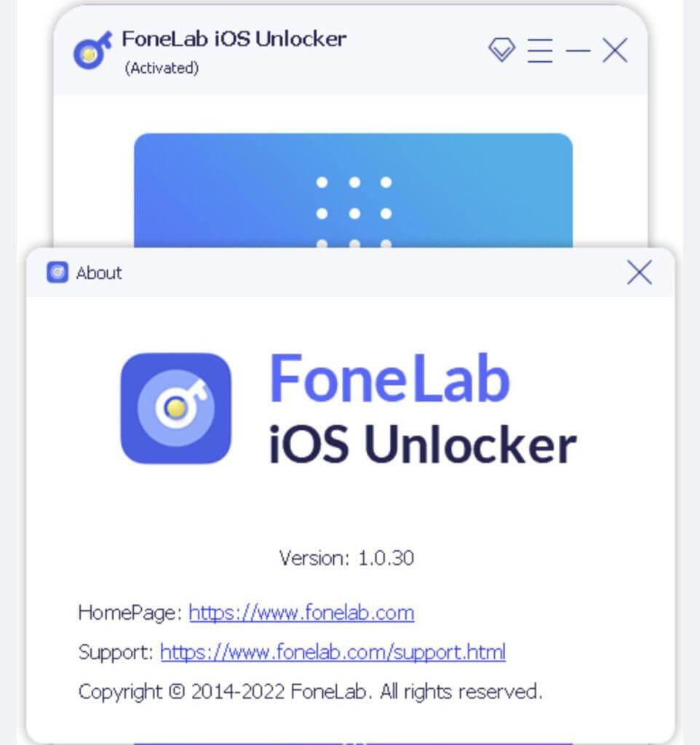700x745 pixels.
Task: Click the large FoneLab key logo
Action: click(x=176, y=408)
